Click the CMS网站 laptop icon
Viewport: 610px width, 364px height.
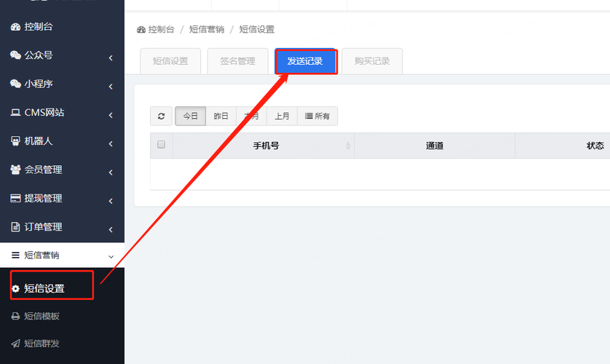(x=15, y=112)
